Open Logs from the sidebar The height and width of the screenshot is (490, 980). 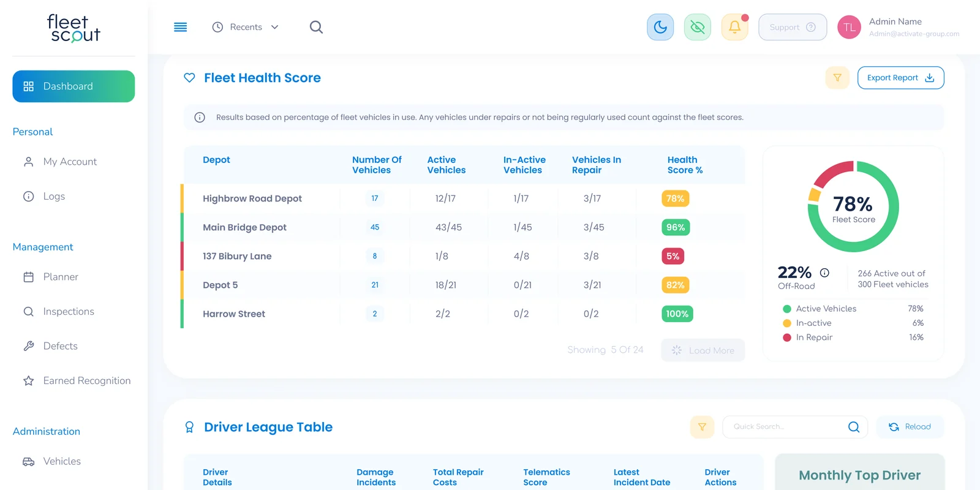click(44, 196)
